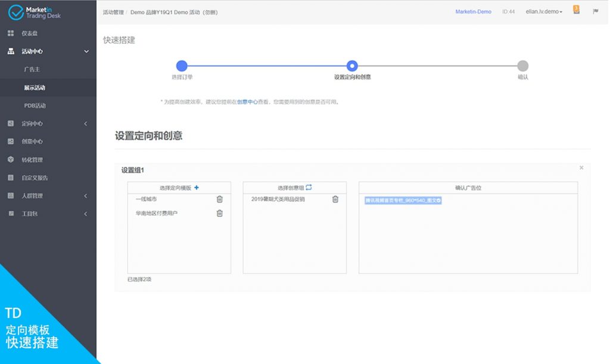Open the notifications badge icon

tap(576, 10)
